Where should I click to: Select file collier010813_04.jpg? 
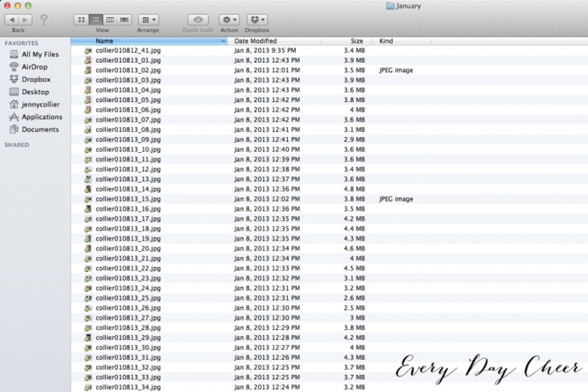pyautogui.click(x=128, y=90)
